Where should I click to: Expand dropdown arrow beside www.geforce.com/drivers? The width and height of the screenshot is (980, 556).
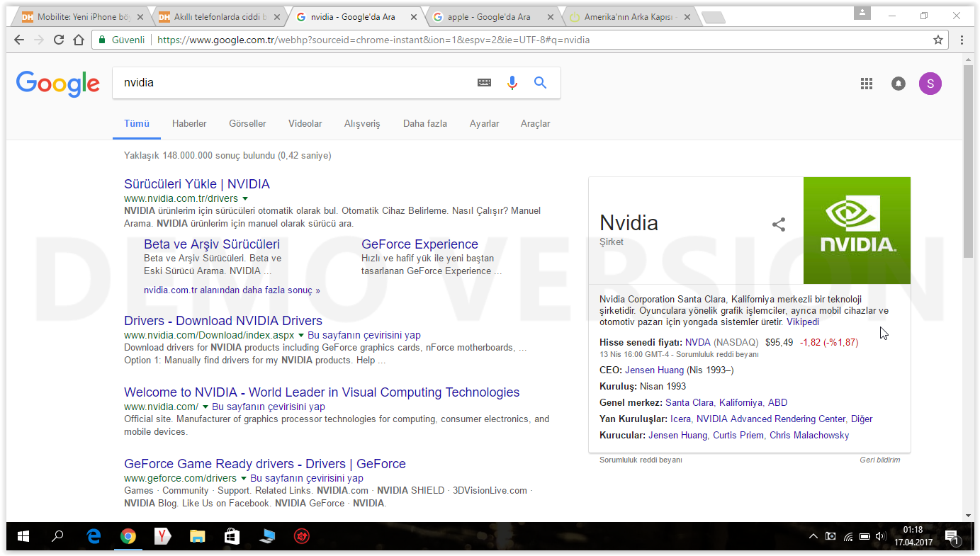244,479
